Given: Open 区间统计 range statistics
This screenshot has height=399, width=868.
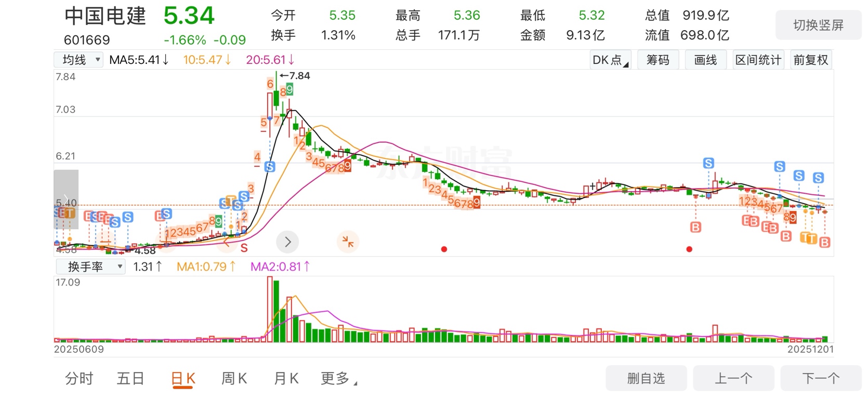Looking at the screenshot, I should point(758,60).
